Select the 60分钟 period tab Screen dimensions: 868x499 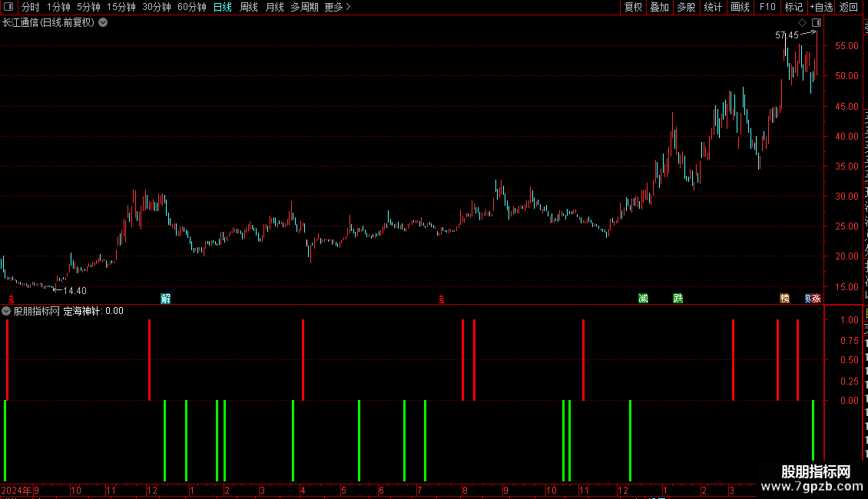click(x=191, y=7)
